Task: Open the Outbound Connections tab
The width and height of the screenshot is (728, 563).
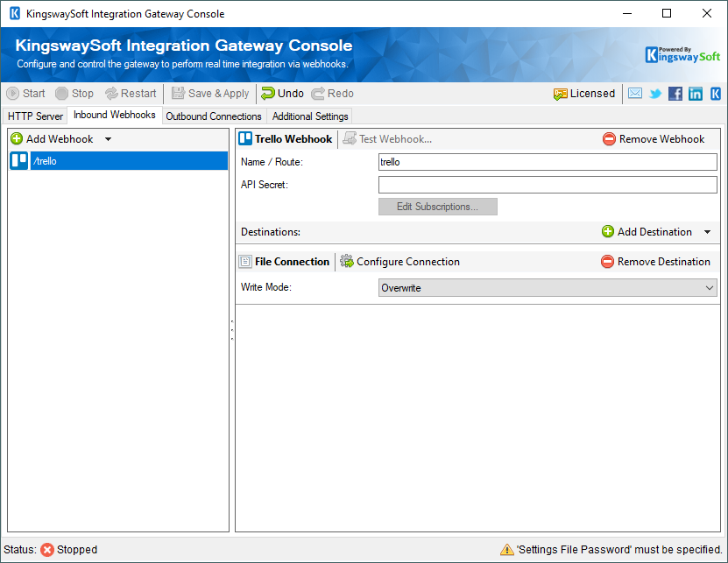Action: [214, 116]
